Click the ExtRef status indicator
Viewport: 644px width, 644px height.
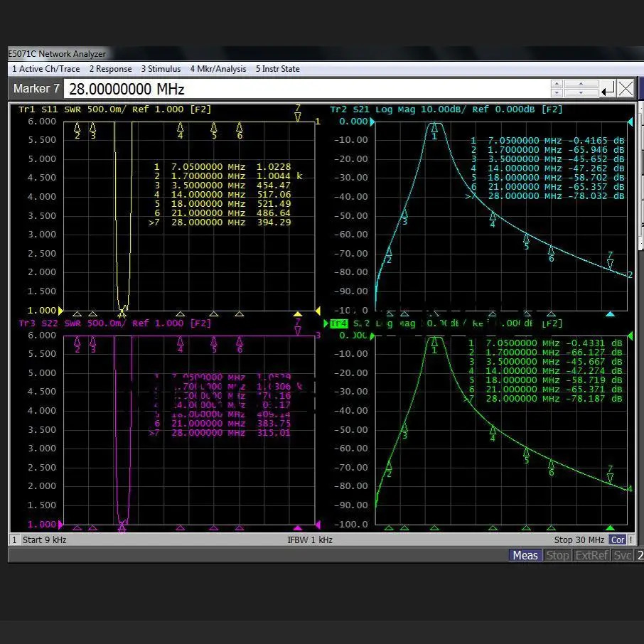tap(591, 555)
